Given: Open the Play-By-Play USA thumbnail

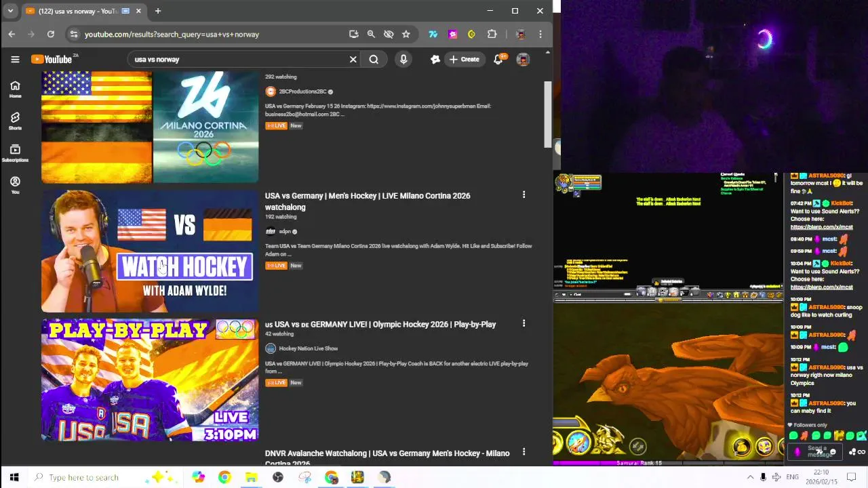Looking at the screenshot, I should point(150,380).
